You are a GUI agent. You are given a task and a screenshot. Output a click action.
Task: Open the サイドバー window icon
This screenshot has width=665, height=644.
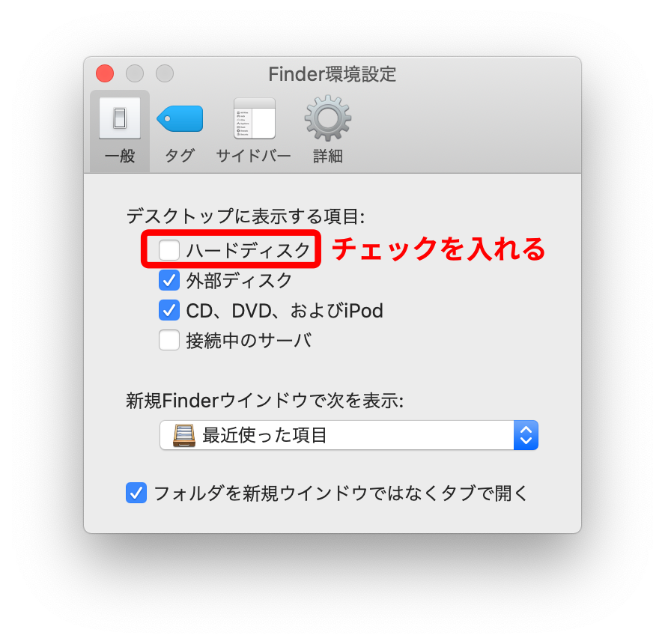(254, 118)
